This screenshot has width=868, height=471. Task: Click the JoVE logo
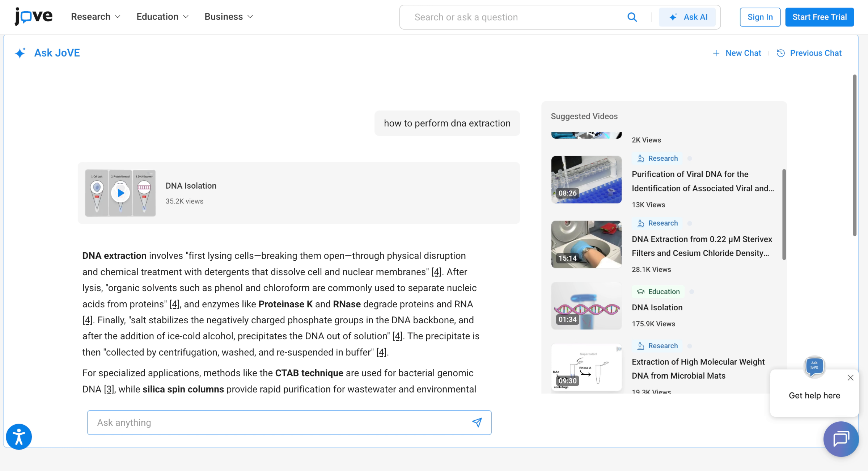(34, 17)
